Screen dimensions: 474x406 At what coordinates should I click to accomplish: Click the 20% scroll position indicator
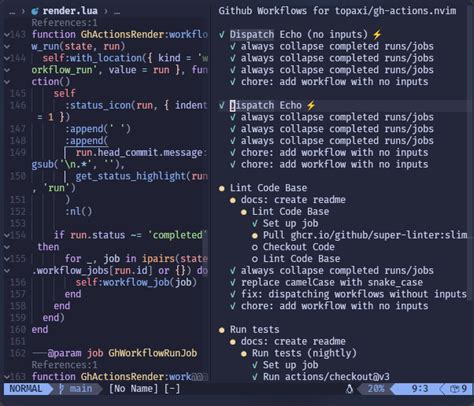376,389
